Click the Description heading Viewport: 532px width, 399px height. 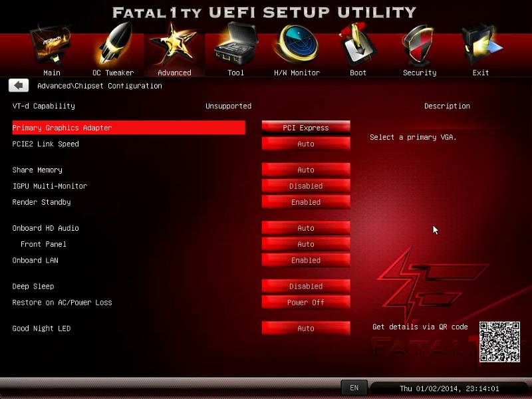[447, 106]
